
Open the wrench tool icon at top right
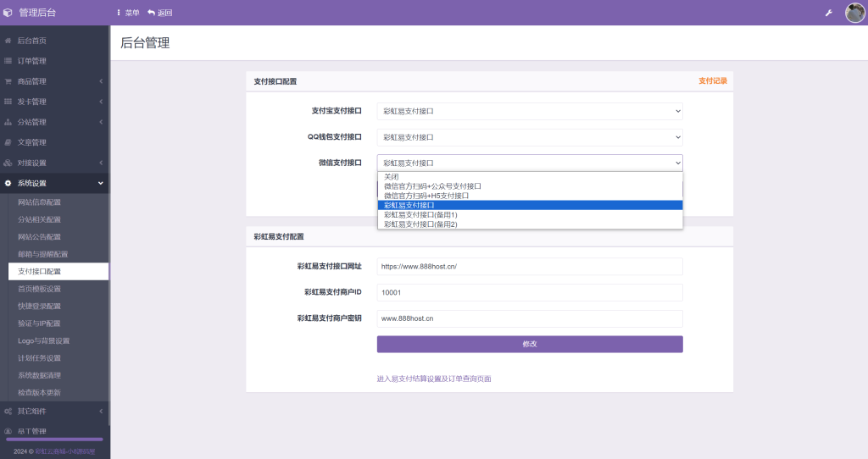pyautogui.click(x=829, y=13)
